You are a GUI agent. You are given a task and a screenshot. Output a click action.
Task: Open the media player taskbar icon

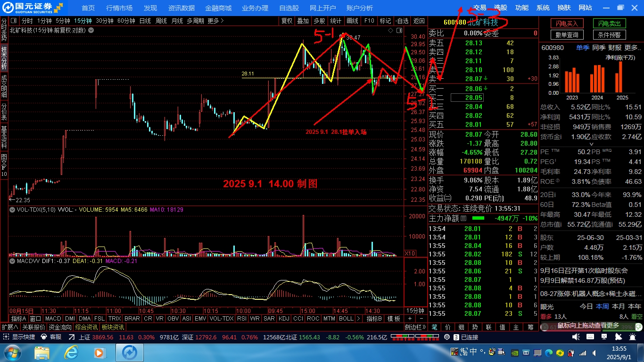99,353
